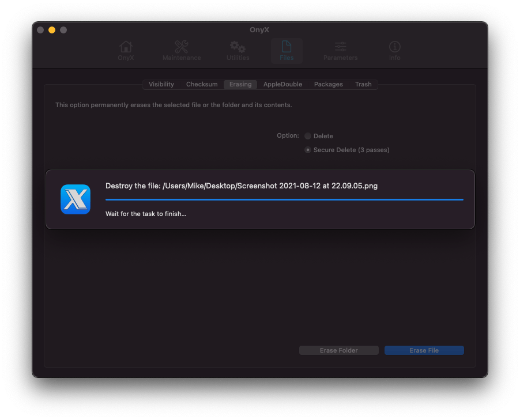Choose Secure Delete (3 passes)
This screenshot has width=520, height=420.
308,150
